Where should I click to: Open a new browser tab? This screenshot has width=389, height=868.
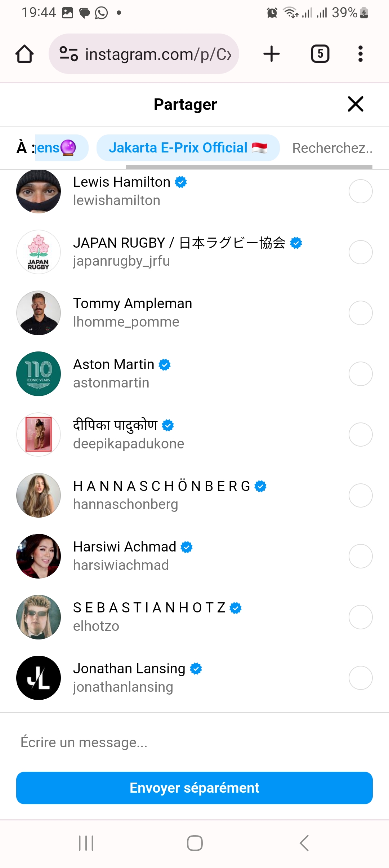coord(272,54)
